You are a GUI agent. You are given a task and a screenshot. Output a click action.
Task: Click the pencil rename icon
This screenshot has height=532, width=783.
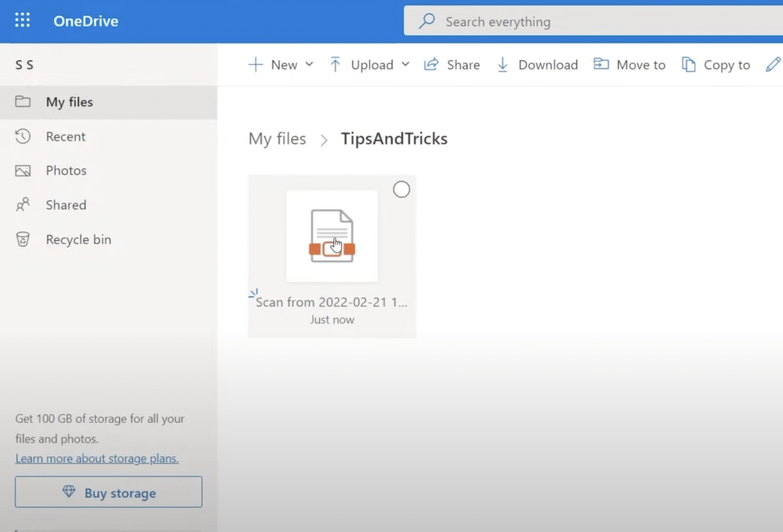point(773,64)
